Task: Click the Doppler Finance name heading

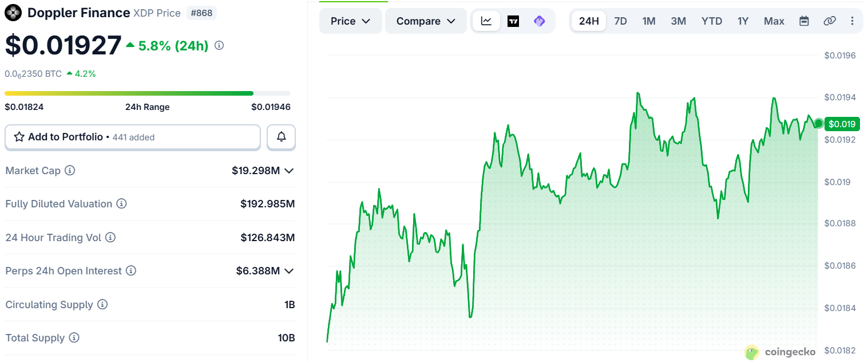Action: (78, 13)
